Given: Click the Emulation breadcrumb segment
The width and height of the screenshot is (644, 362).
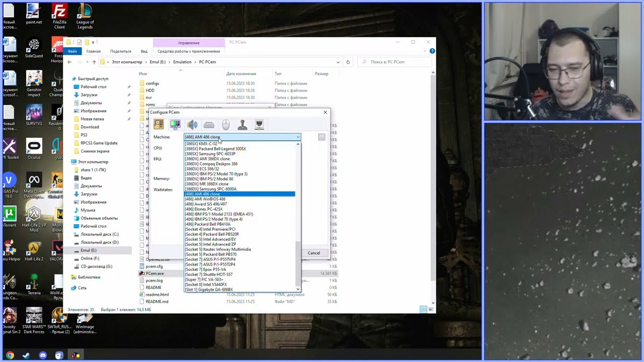Looking at the screenshot, I should click(x=182, y=62).
